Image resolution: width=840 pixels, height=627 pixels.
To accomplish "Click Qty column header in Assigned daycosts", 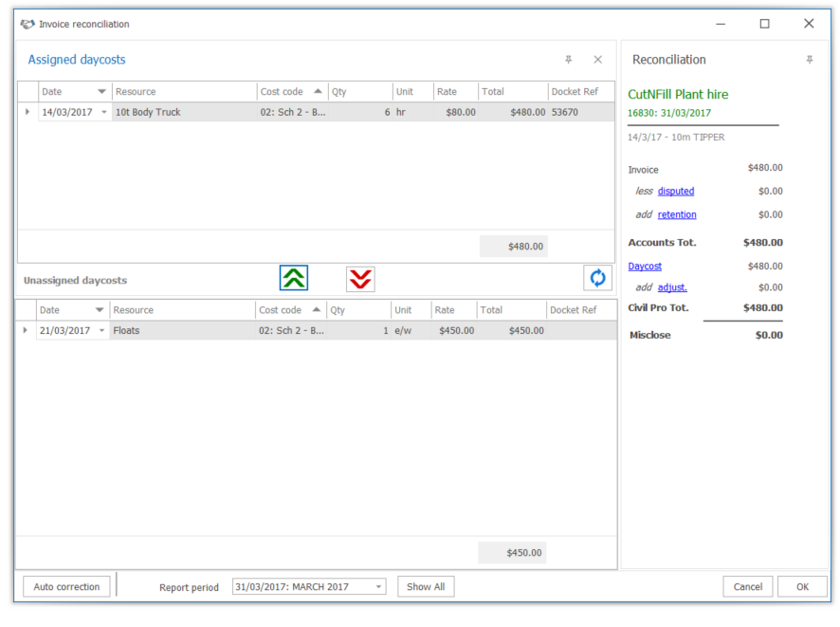I will coord(360,92).
